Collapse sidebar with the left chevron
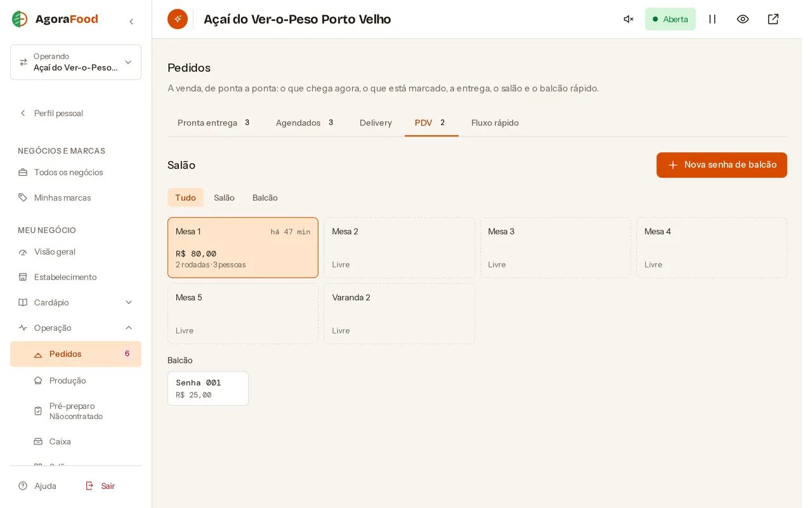 (131, 22)
